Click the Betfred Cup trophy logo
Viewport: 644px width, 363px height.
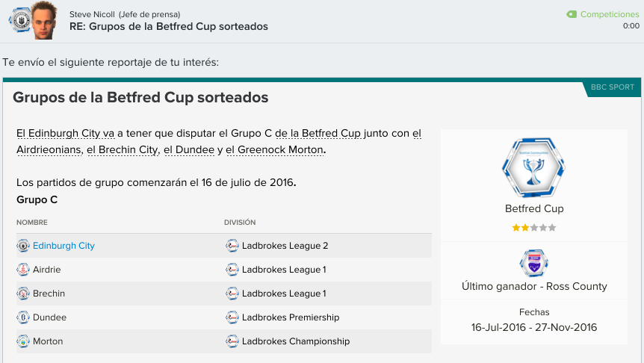(533, 167)
